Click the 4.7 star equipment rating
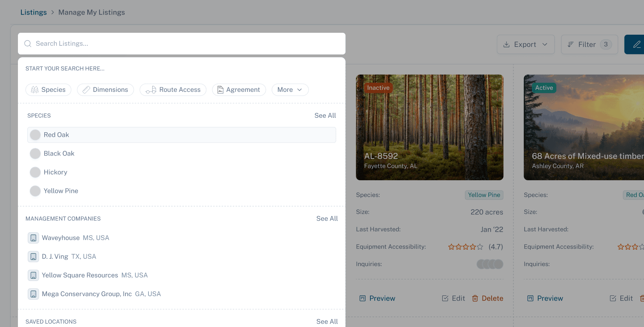Viewport: 644px width, 327px height. 465,247
